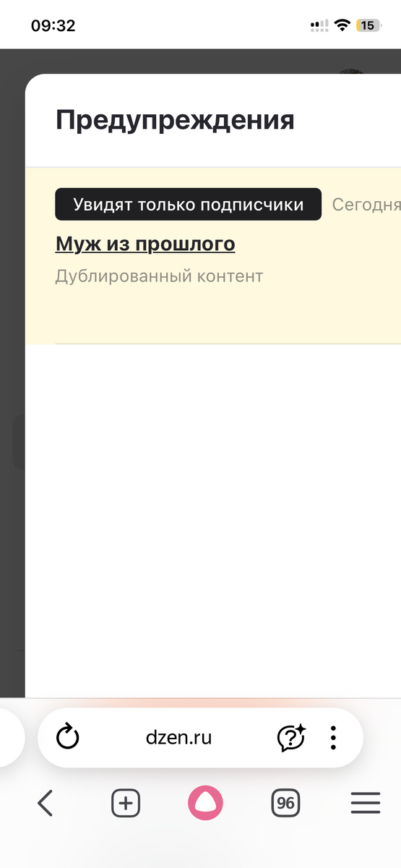Open the "Муж из прошлого" article link
This screenshot has height=868, width=401.
[x=145, y=244]
